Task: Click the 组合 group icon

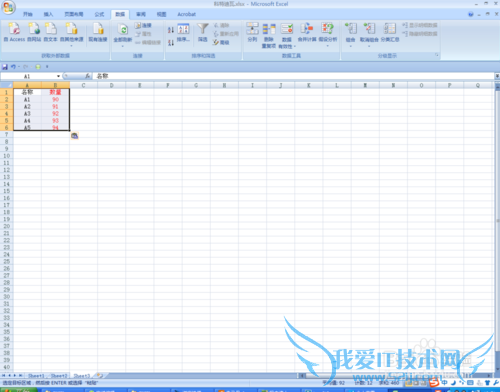Action: coord(351,29)
